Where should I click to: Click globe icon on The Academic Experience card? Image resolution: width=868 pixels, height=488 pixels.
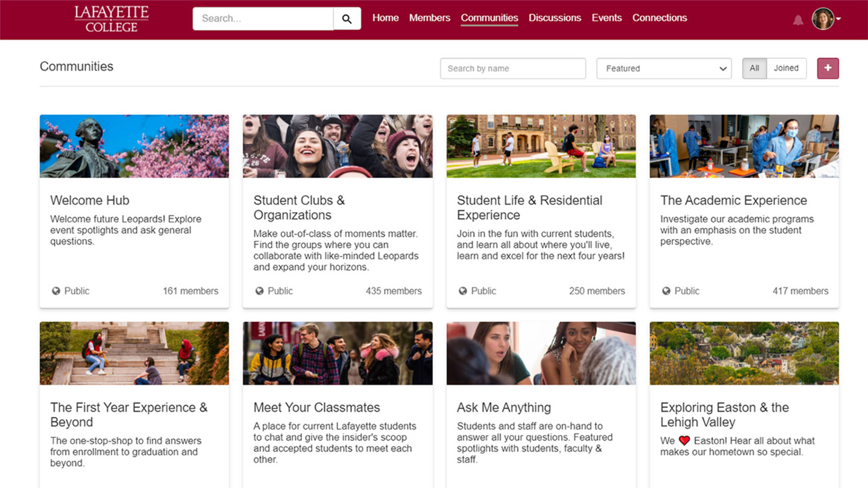click(666, 291)
